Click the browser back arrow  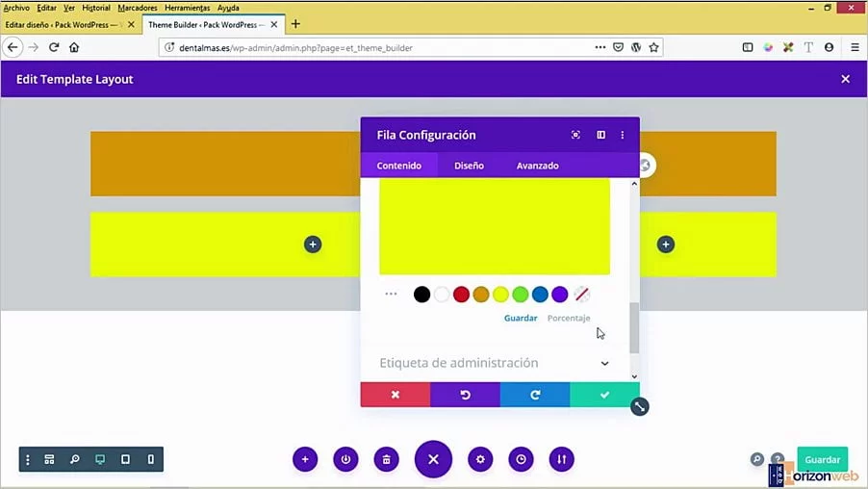[13, 47]
